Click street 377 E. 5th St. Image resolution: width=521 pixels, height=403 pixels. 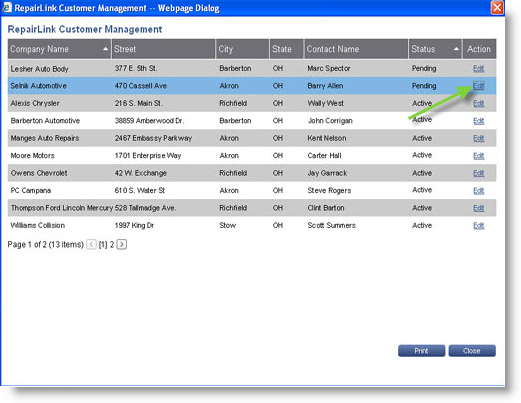click(x=136, y=68)
